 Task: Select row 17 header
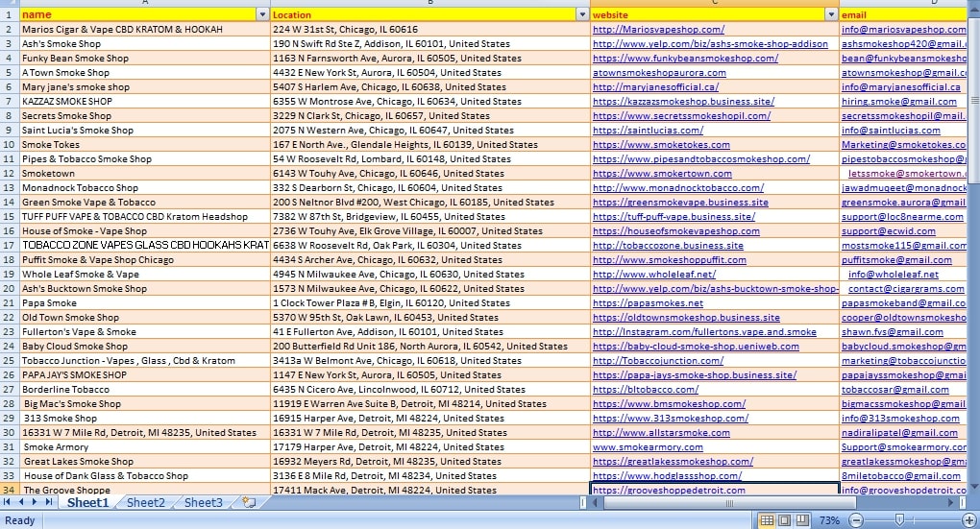click(x=9, y=246)
